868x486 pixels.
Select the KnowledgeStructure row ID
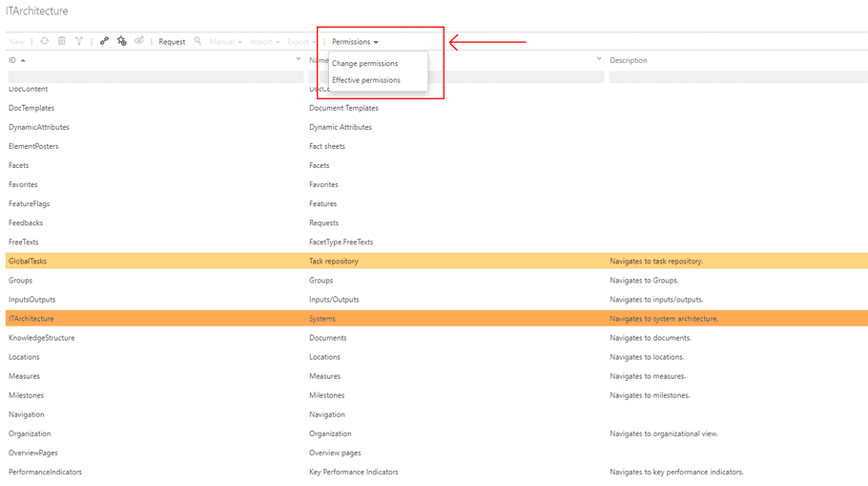coord(42,338)
